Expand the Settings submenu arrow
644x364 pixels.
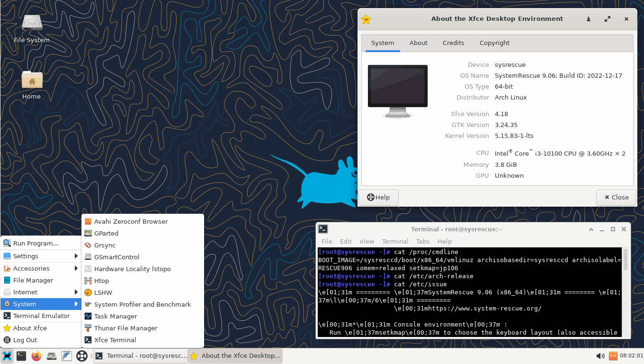point(76,256)
